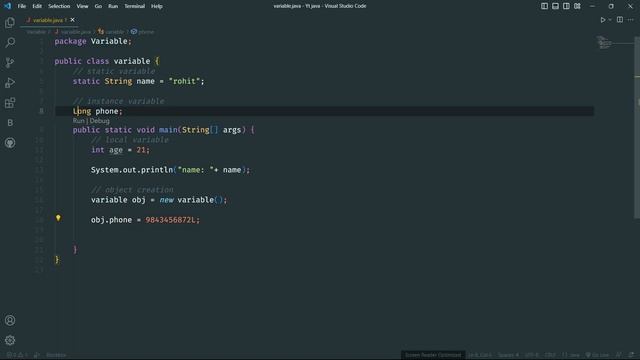Open the B icon view in activity bar
This screenshot has height=360, width=640.
[10, 122]
